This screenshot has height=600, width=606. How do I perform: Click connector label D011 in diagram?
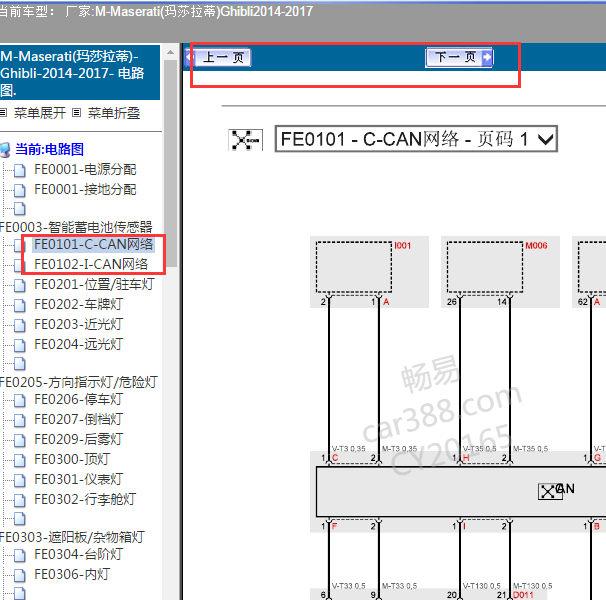[523, 595]
